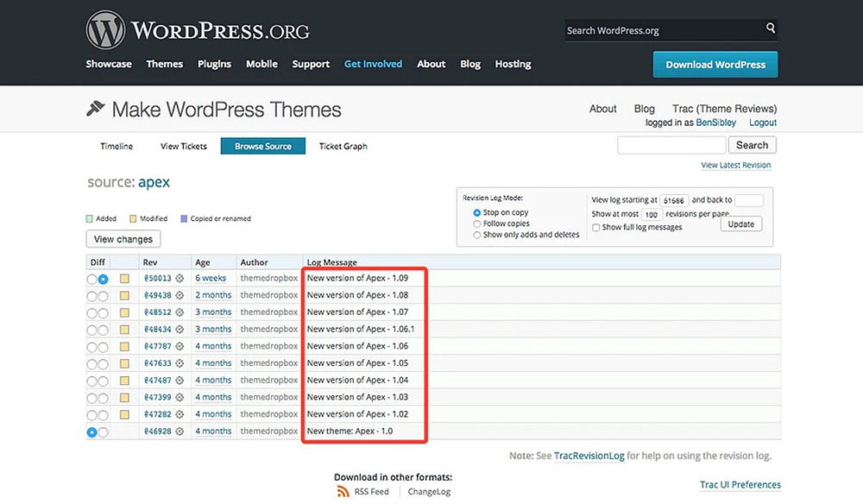Image resolution: width=863 pixels, height=504 pixels.
Task: Click the modified marker in row 47787
Action: pos(124,347)
